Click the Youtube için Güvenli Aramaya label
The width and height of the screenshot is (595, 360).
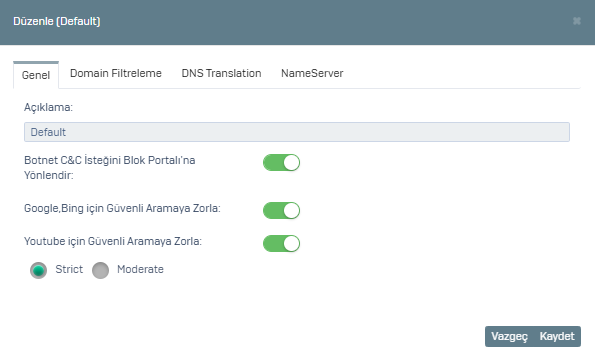(x=113, y=241)
